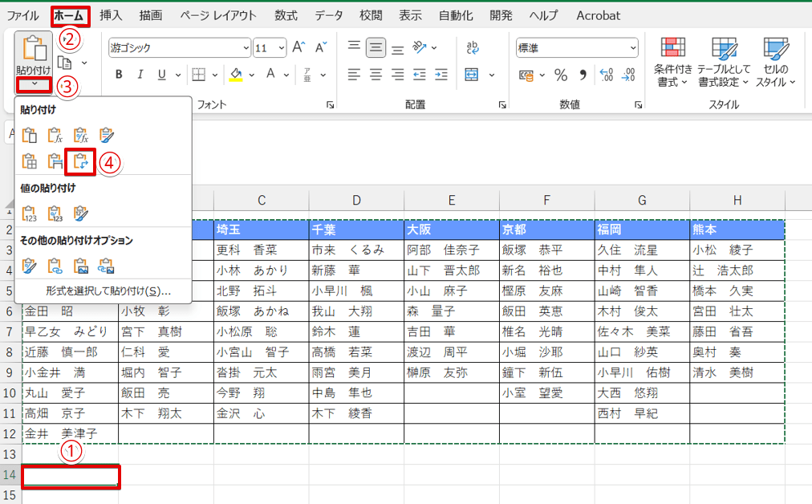Image resolution: width=812 pixels, height=504 pixels.
Task: Toggle middle vertical alignment button
Action: click(x=376, y=48)
